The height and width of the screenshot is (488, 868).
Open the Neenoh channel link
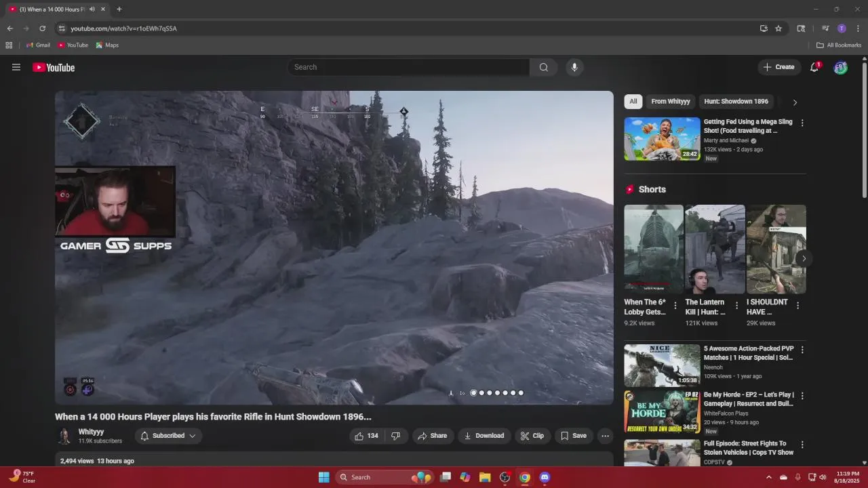pyautogui.click(x=714, y=367)
